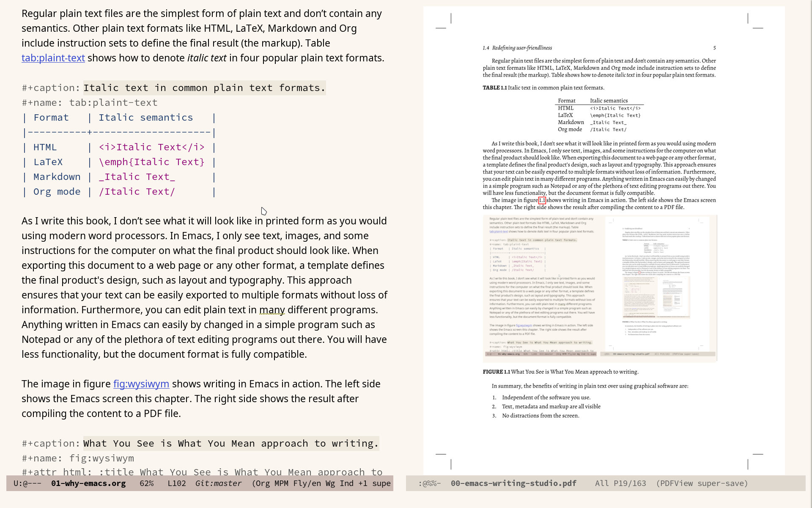Click the '_Italic Text_' cell in org table
The height and width of the screenshot is (508, 812).
137,177
